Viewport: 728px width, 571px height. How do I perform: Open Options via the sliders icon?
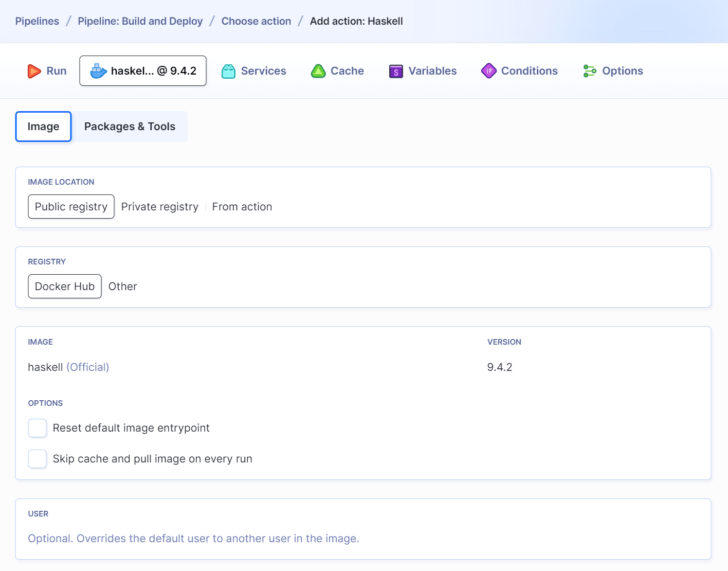tap(589, 71)
